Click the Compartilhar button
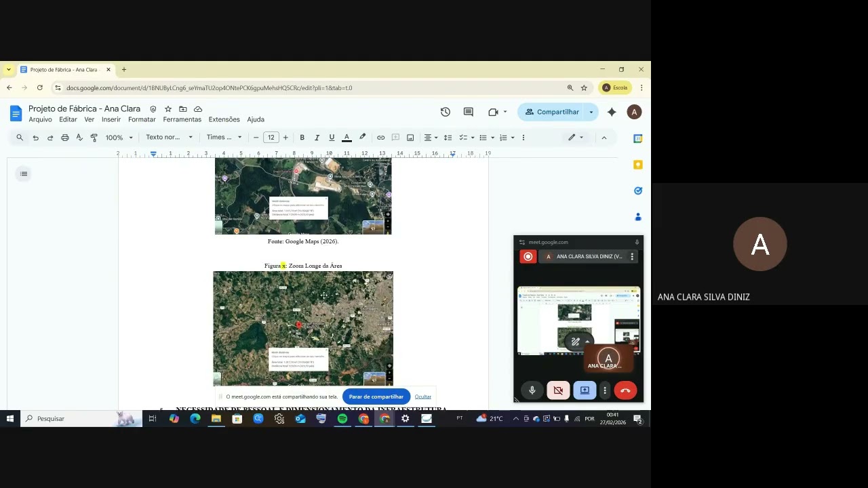868x488 pixels. click(x=551, y=112)
